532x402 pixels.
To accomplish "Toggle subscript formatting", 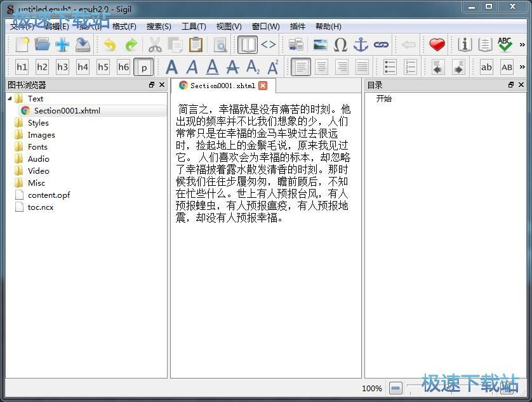I will (x=253, y=67).
